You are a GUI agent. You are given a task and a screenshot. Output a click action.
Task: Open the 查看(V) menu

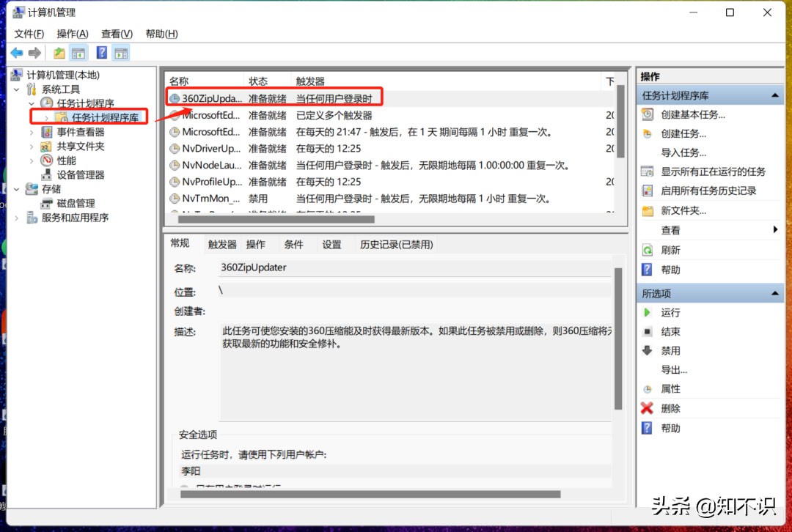coord(117,34)
